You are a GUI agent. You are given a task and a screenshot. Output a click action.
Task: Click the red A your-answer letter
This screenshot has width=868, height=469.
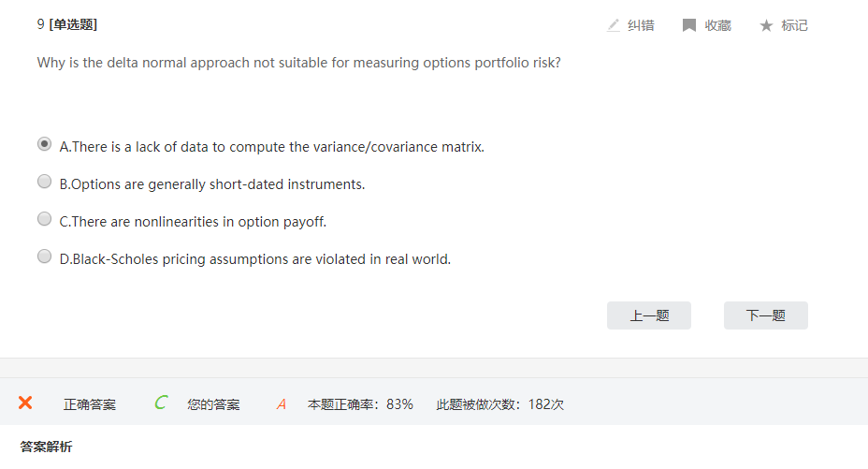coord(281,404)
